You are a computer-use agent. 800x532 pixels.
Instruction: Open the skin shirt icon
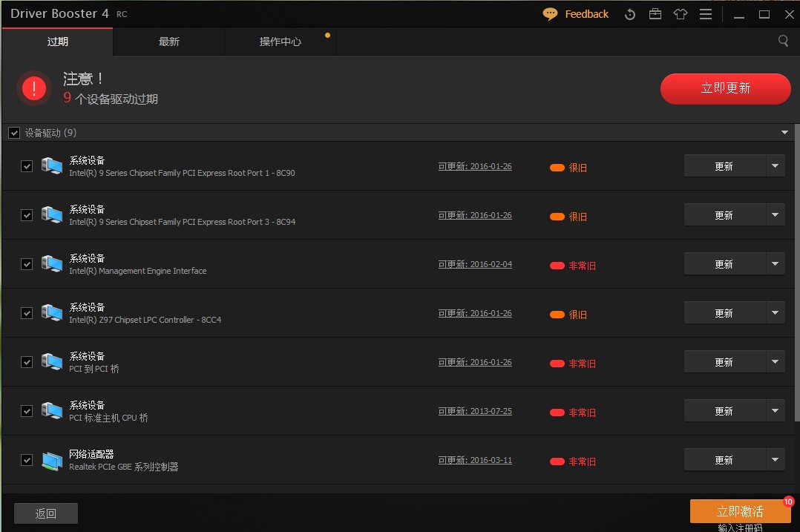coord(680,14)
